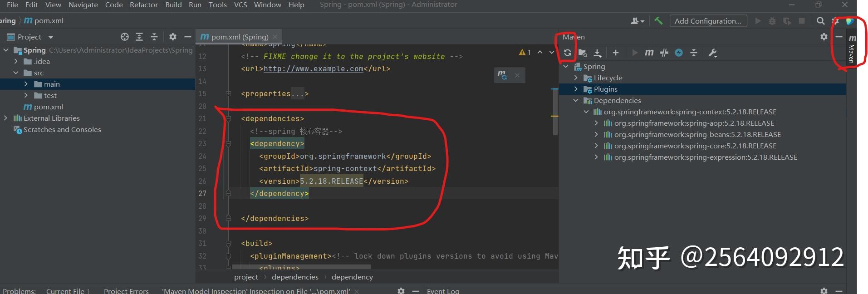
Task: Click Download Sources and Documentation icon
Action: click(598, 53)
